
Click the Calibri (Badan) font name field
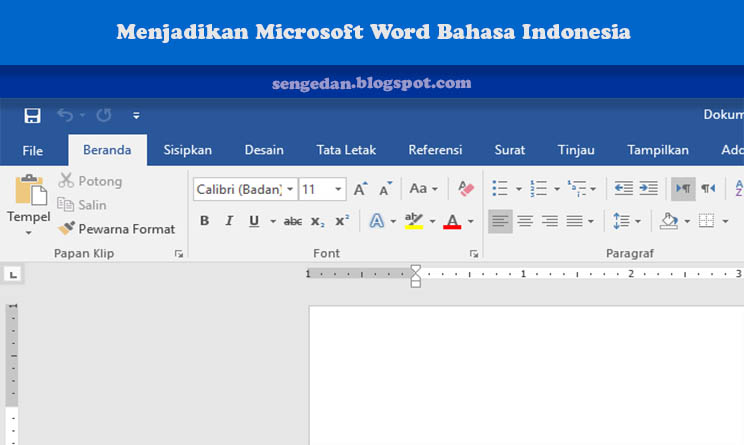[239, 189]
